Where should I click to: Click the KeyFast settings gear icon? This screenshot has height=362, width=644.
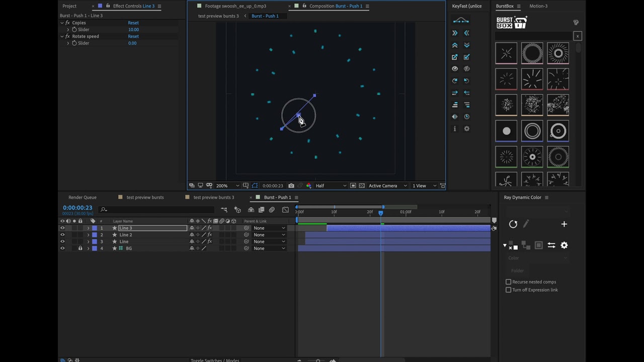tap(466, 129)
